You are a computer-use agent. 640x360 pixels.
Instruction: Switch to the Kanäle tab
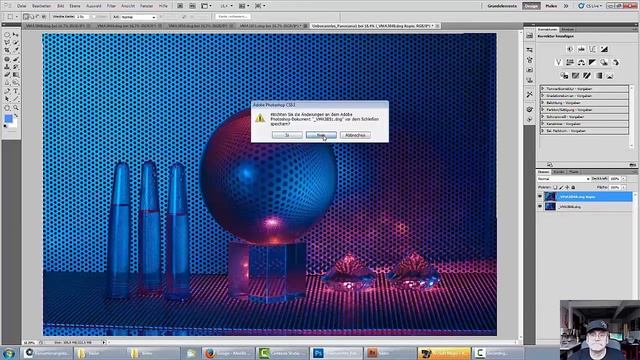tap(559, 172)
